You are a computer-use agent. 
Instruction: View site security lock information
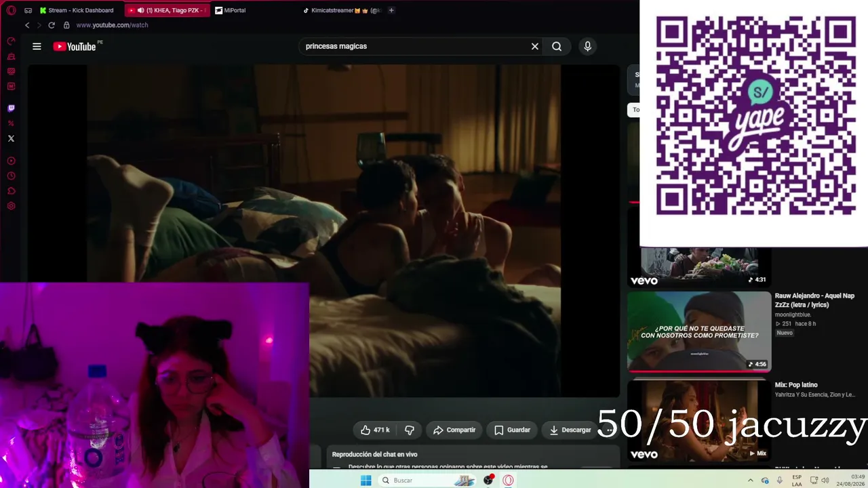(66, 25)
